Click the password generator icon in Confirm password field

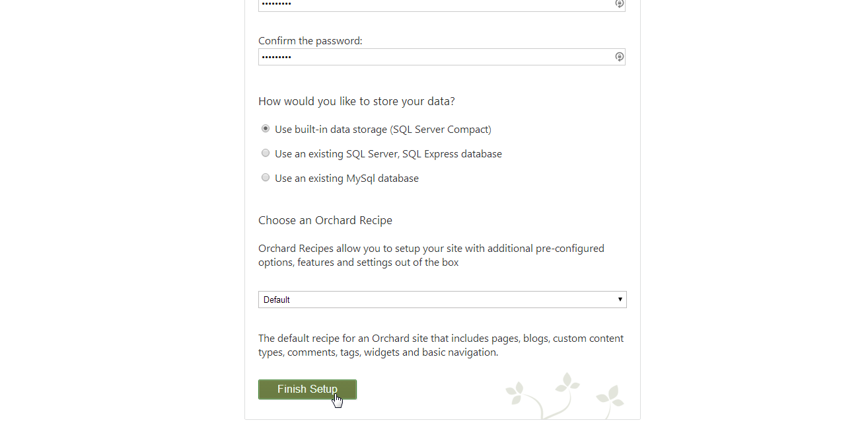click(x=619, y=57)
